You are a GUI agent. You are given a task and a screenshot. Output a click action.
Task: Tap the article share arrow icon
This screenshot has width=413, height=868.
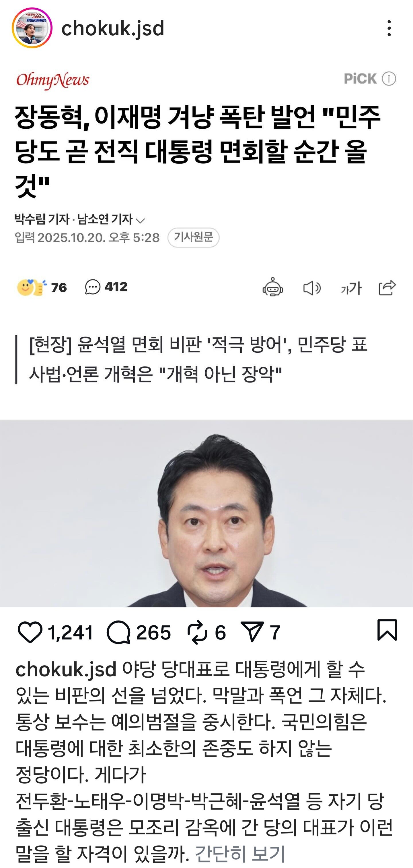click(387, 287)
